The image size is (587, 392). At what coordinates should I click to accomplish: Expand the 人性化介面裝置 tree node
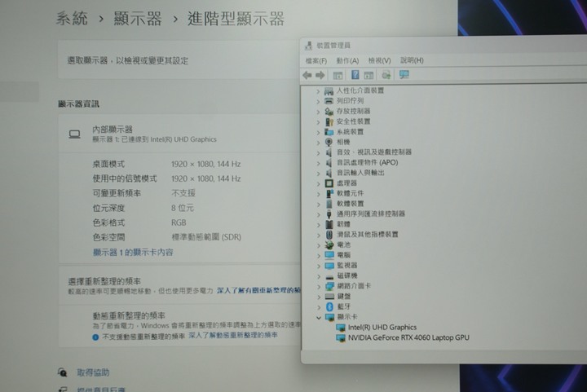pos(318,91)
